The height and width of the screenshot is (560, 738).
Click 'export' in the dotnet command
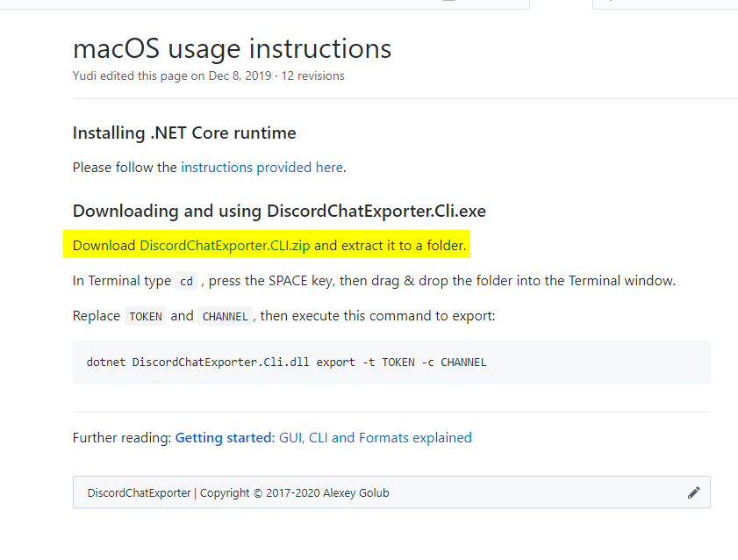[x=335, y=363]
